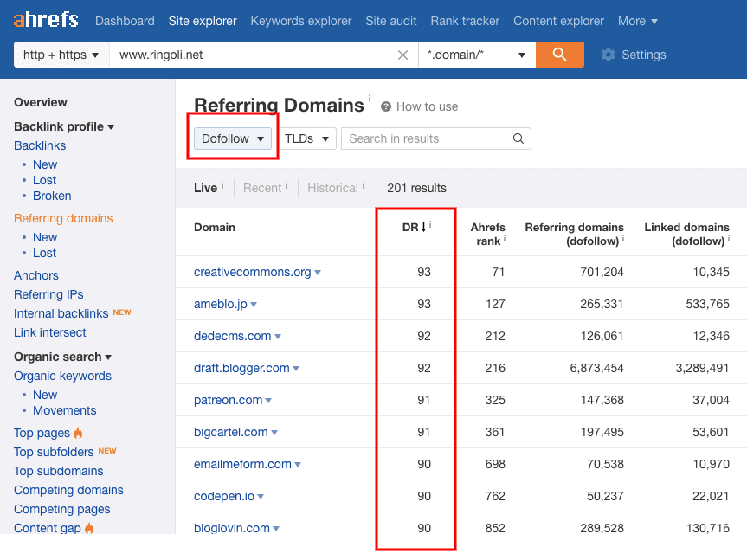
Task: Open the creativecommons.org domain link
Action: (x=253, y=272)
